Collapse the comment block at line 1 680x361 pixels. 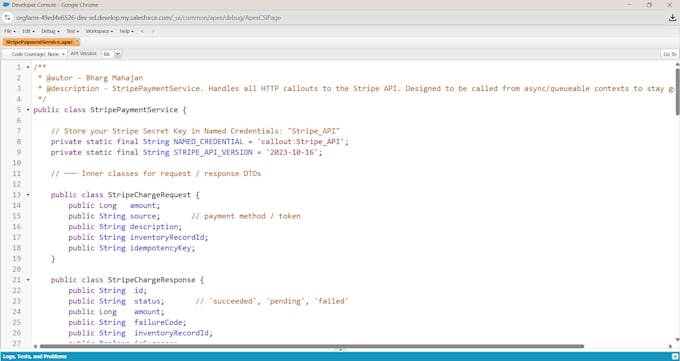click(28, 67)
